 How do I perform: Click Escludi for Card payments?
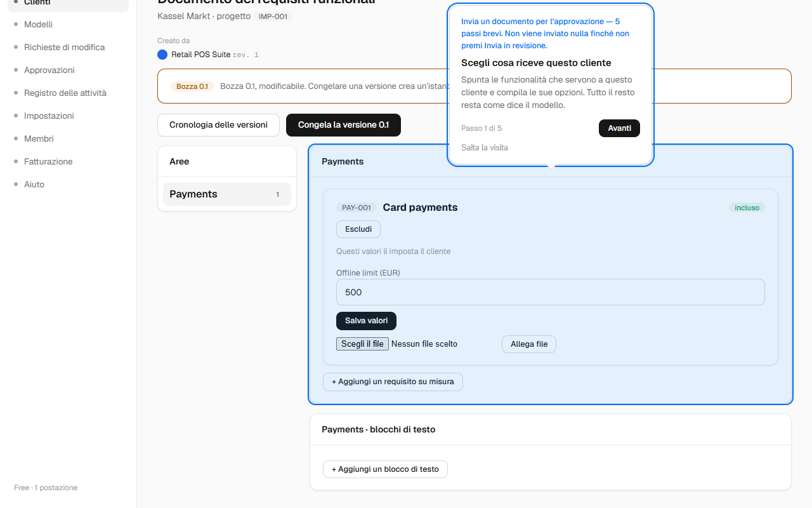click(358, 229)
